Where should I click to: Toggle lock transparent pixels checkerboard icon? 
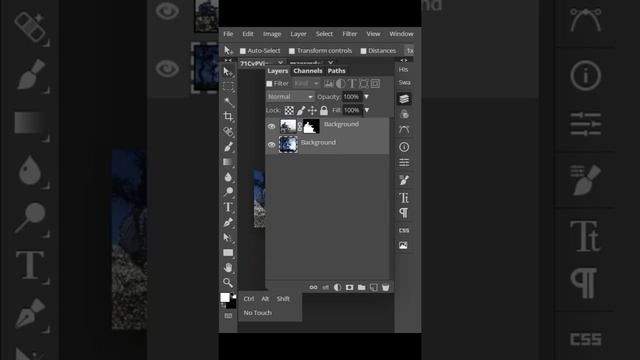click(289, 110)
